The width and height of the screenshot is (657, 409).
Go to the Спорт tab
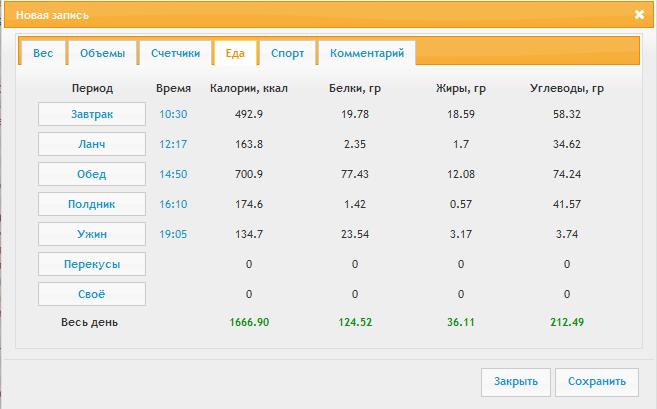pos(287,53)
